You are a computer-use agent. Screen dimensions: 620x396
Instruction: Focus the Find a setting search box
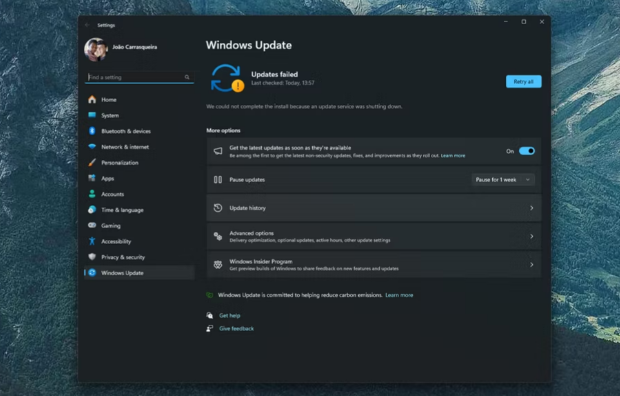click(x=139, y=77)
